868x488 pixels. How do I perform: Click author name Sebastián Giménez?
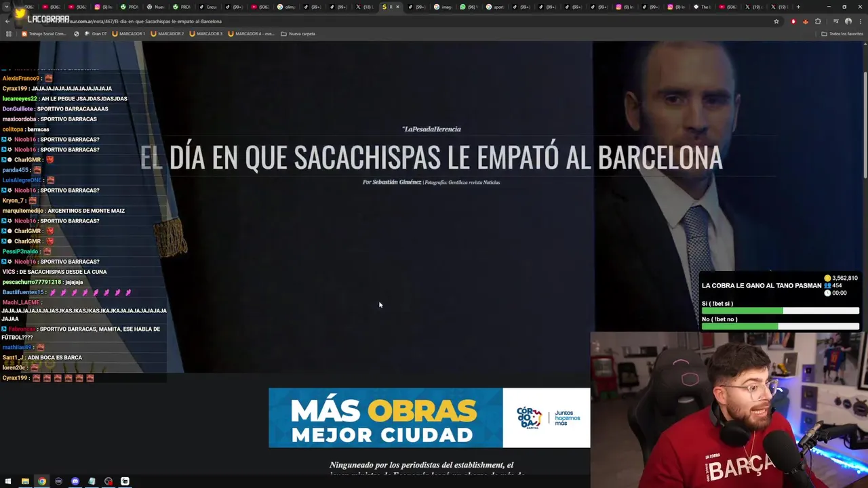[397, 182]
